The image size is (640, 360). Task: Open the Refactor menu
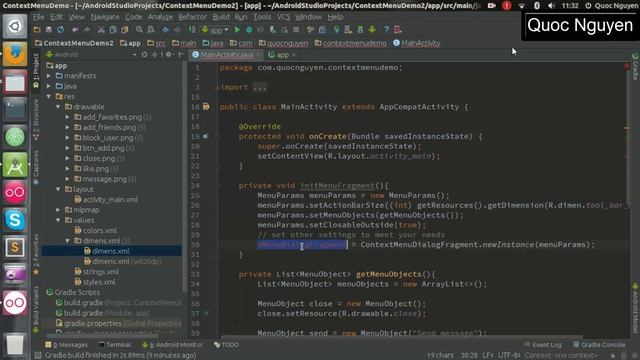point(192,17)
